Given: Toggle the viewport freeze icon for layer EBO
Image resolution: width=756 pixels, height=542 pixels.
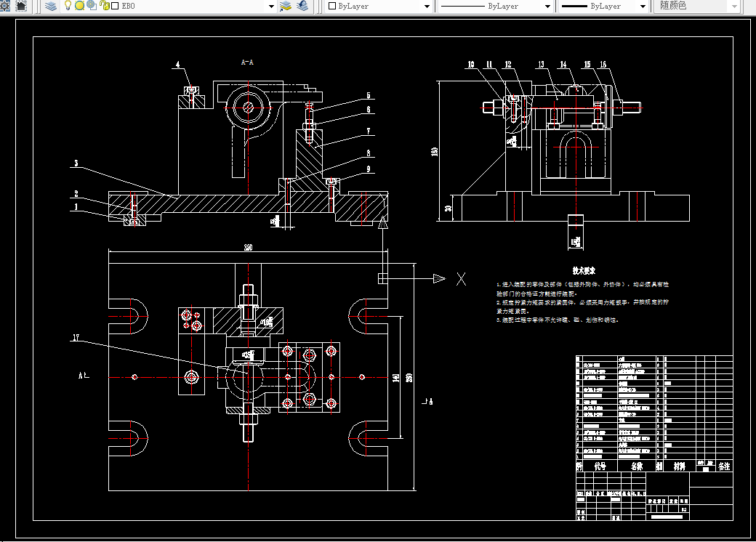Looking at the screenshot, I should coord(91,6).
